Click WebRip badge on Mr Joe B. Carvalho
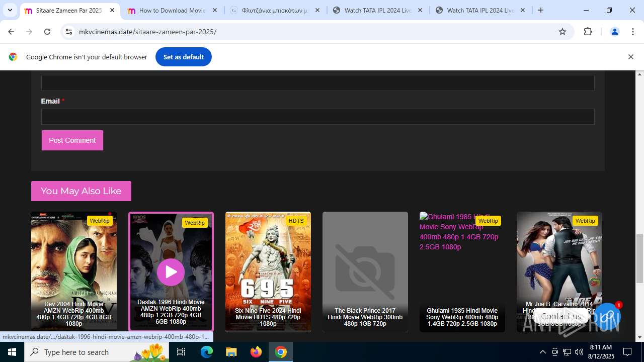Image resolution: width=644 pixels, height=362 pixels. click(585, 221)
